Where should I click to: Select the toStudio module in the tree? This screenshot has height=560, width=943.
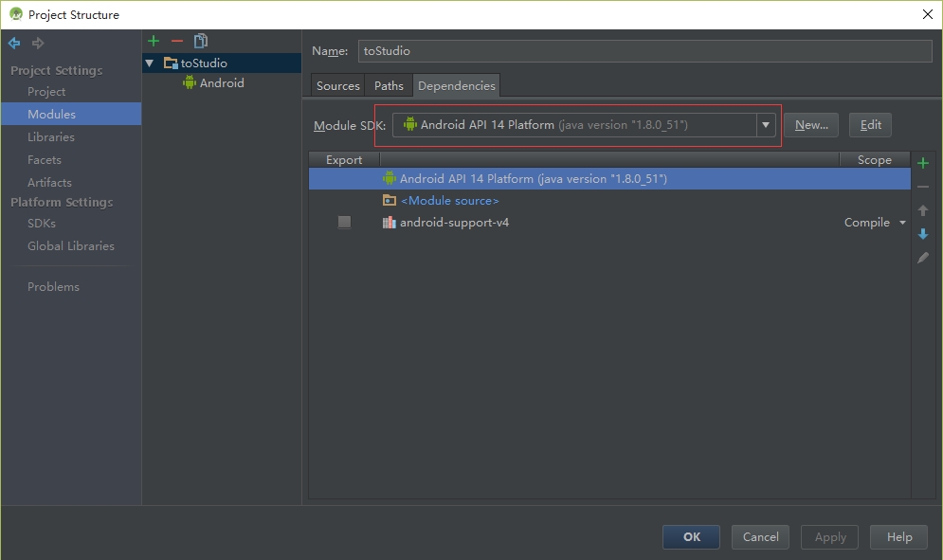222,63
